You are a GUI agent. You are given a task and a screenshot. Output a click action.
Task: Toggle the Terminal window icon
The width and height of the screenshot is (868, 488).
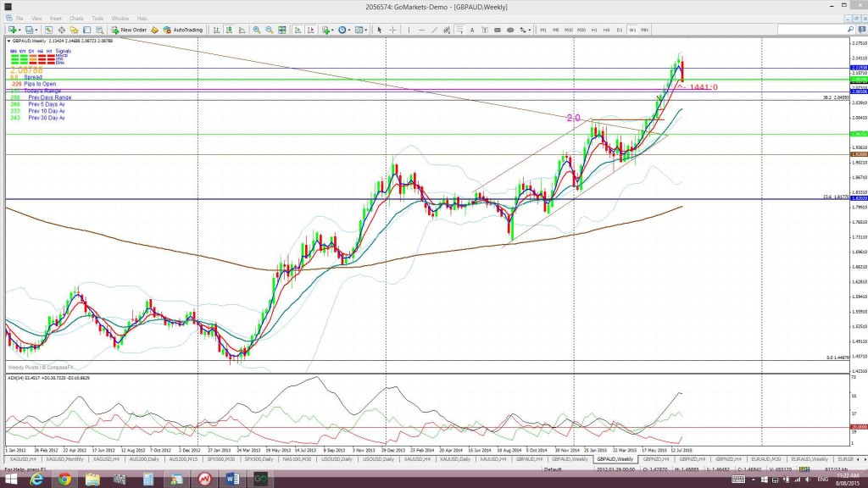(87, 30)
